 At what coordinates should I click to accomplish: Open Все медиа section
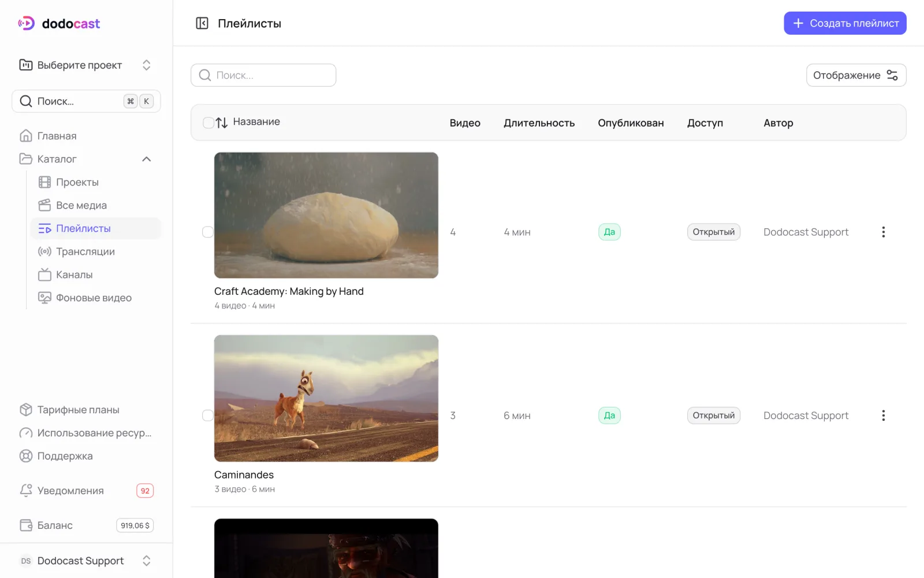(x=95, y=205)
